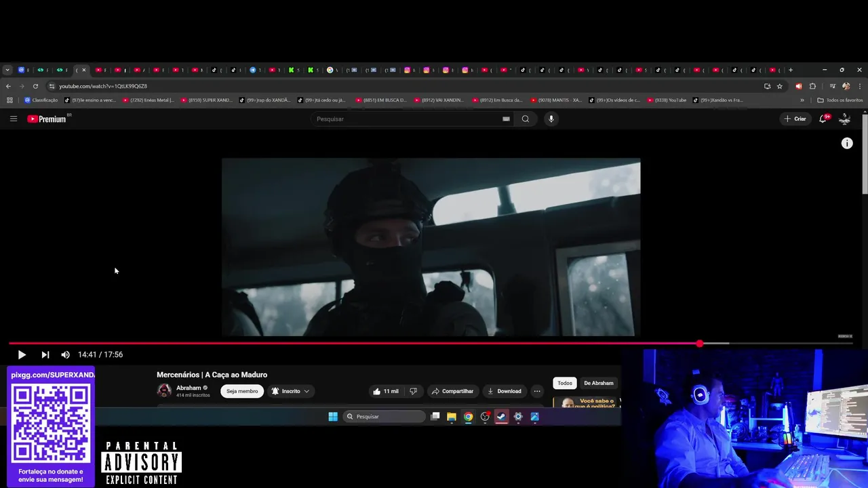Screen dimensions: 868x488
Task: Go to YouTube Premium home logo
Action: pos(47,119)
